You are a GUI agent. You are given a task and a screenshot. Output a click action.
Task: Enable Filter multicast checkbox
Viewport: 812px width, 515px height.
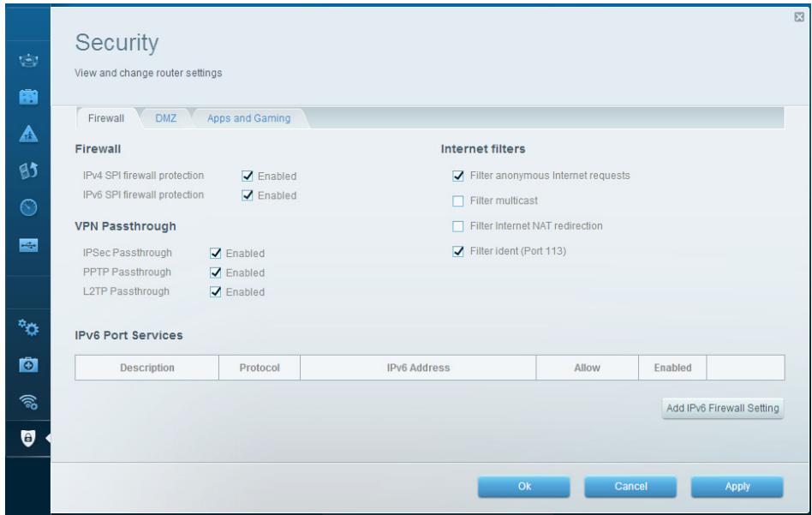(x=457, y=201)
